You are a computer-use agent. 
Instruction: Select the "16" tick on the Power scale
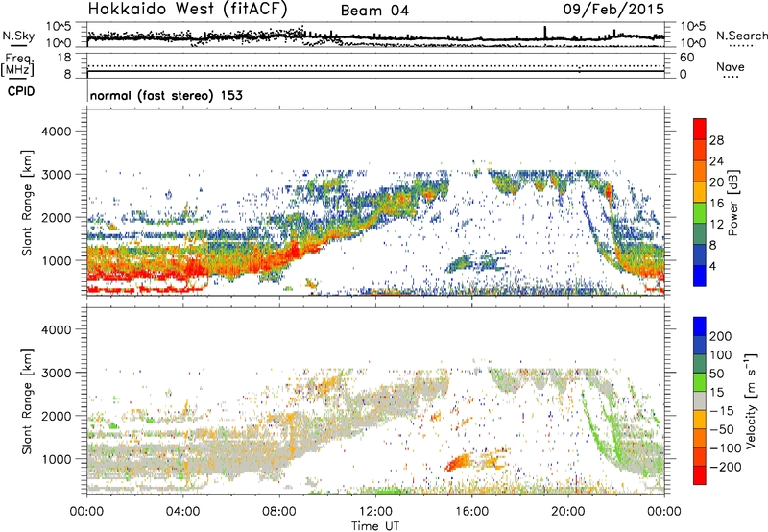tap(716, 204)
